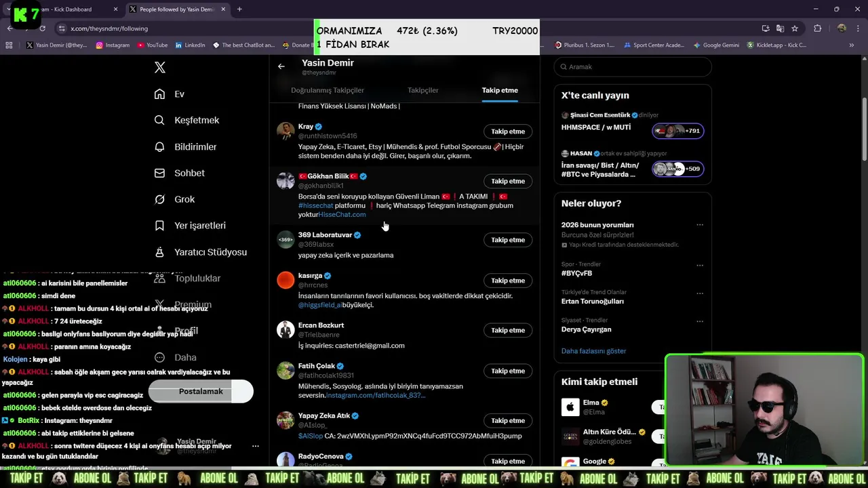868x488 pixels.
Task: Close the Kick Dashboard tab
Action: coord(115,9)
